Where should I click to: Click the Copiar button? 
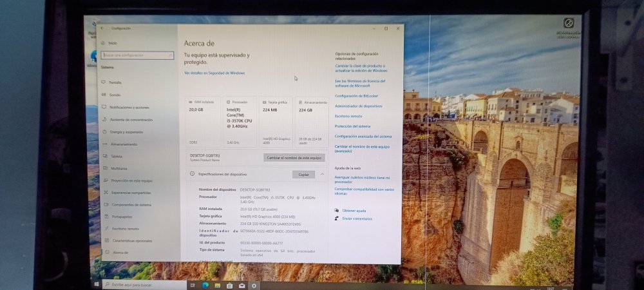(303, 175)
